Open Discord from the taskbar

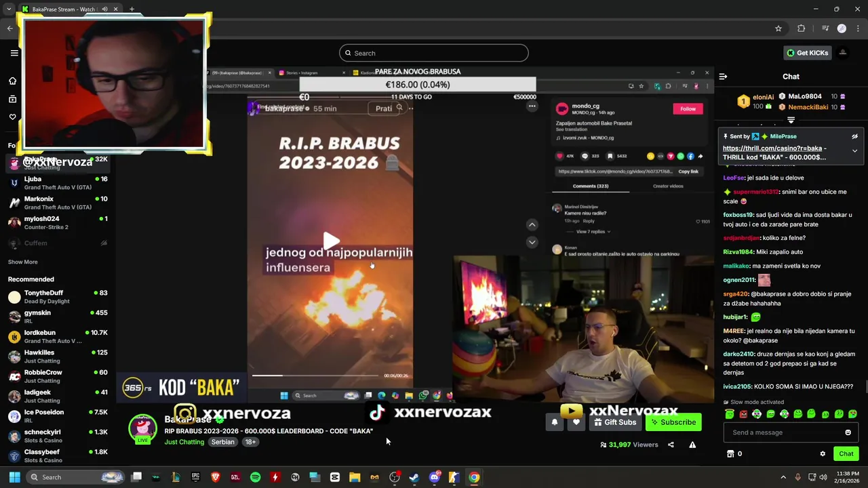(x=435, y=477)
